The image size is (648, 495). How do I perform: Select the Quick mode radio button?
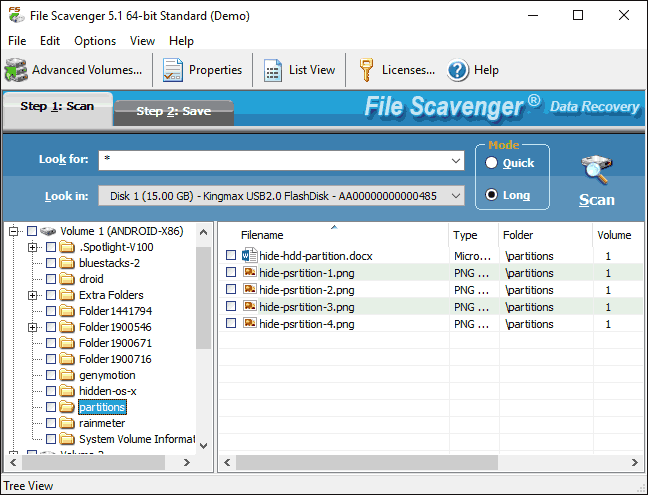pos(491,163)
